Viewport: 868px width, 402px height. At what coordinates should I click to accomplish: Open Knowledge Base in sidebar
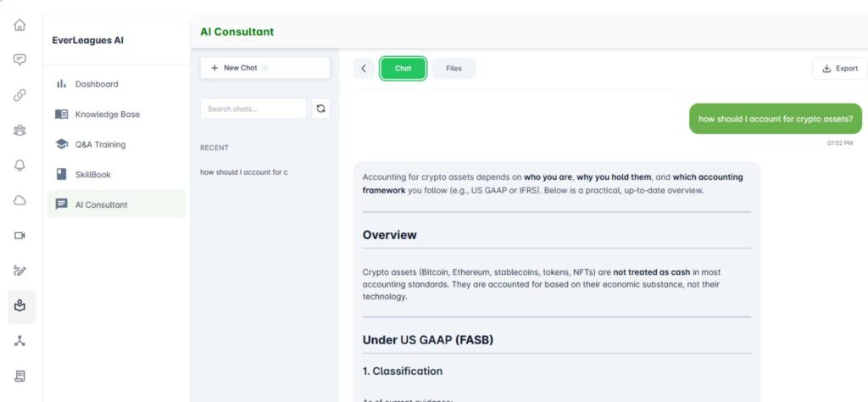107,114
